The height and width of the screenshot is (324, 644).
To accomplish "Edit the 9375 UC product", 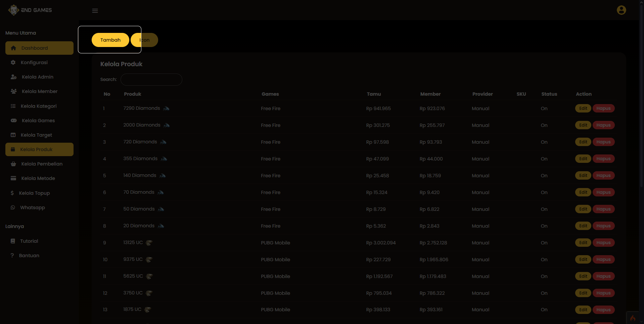I will tap(583, 260).
